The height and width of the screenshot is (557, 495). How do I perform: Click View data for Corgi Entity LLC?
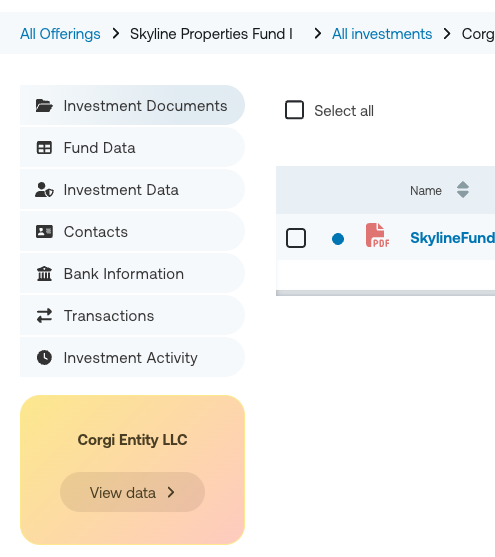[x=132, y=492]
